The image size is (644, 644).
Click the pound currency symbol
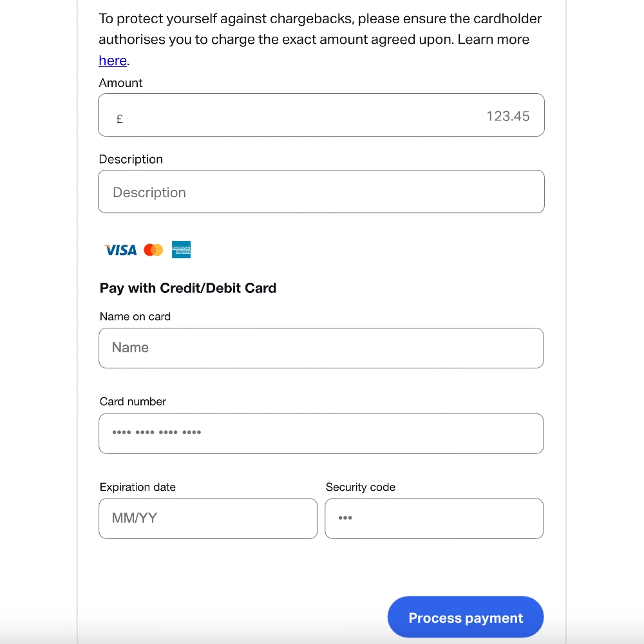click(120, 119)
